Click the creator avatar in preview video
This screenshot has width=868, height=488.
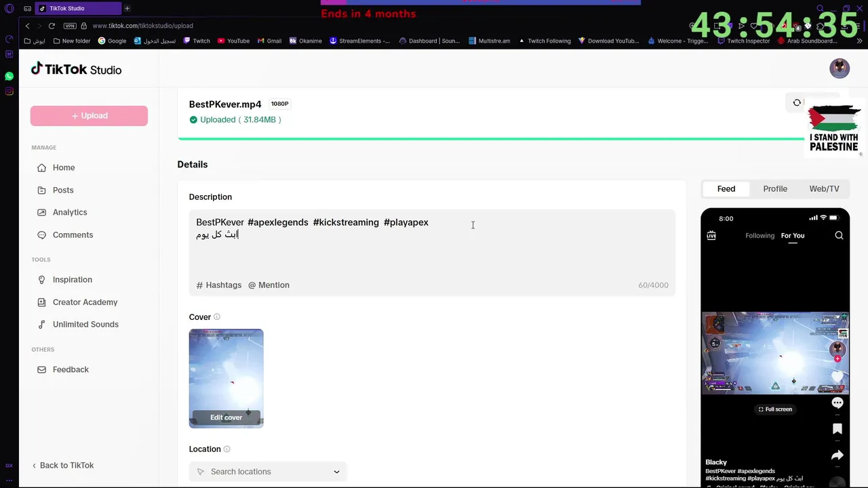pos(837,349)
